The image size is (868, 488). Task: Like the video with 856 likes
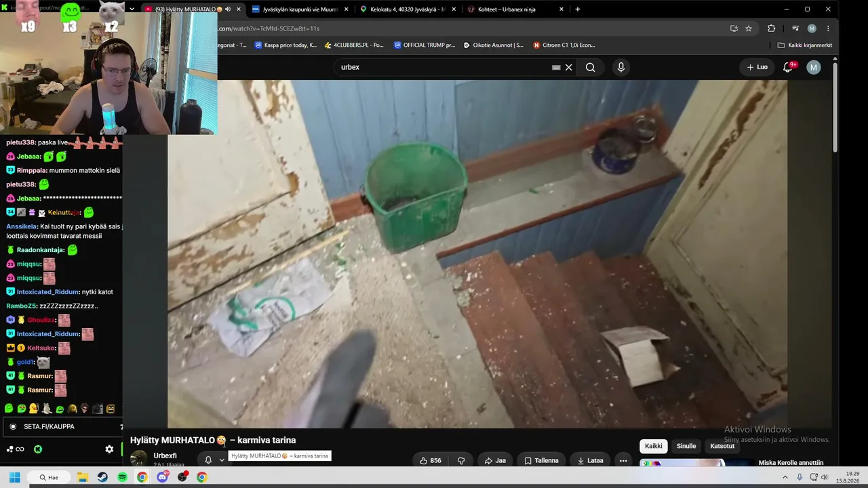[430, 461]
